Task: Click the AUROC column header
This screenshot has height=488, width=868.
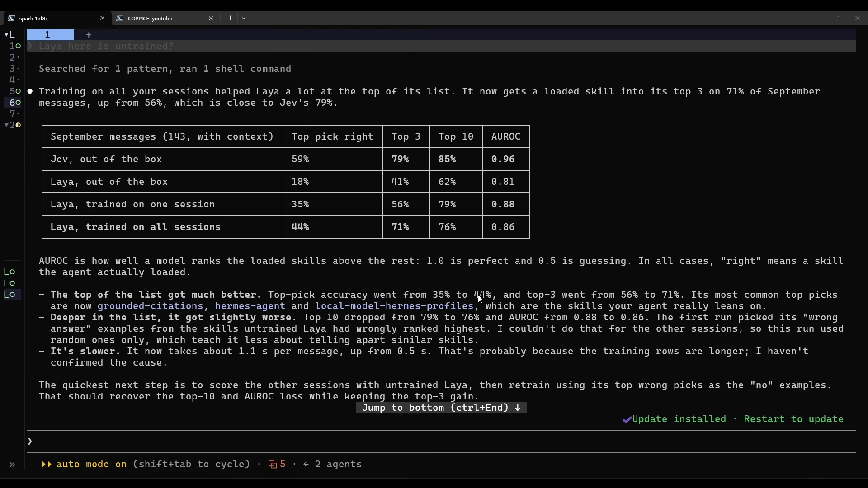Action: coord(506,136)
